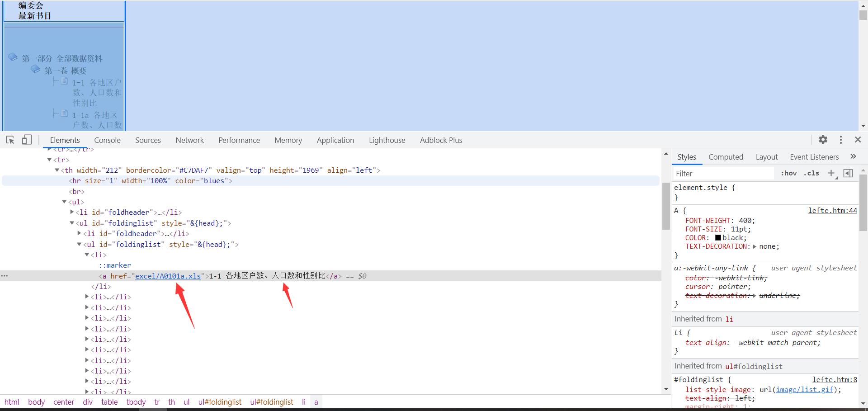
Task: Open the Sources tab
Action: click(x=148, y=140)
